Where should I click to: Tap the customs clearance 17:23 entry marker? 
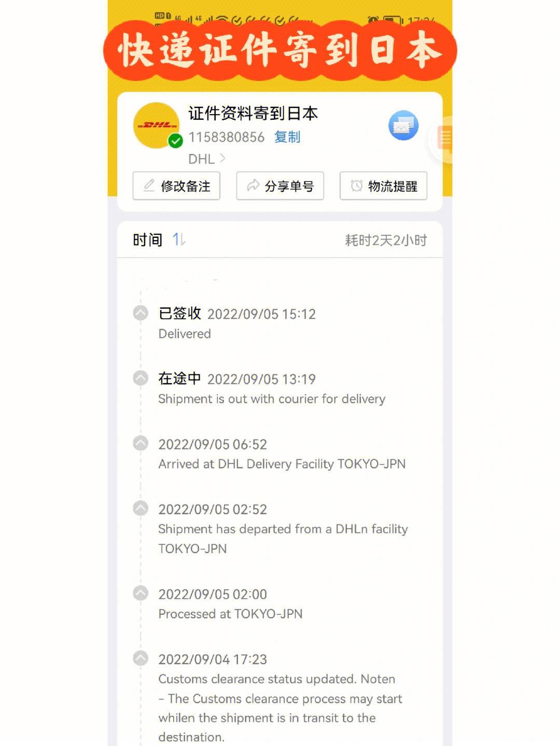pos(141,658)
